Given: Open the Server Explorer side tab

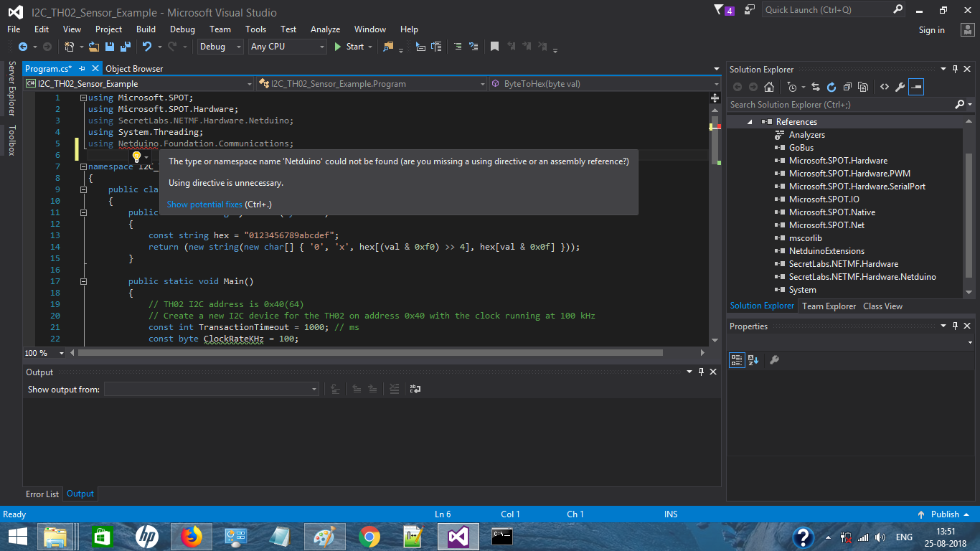Looking at the screenshot, I should click(11, 89).
